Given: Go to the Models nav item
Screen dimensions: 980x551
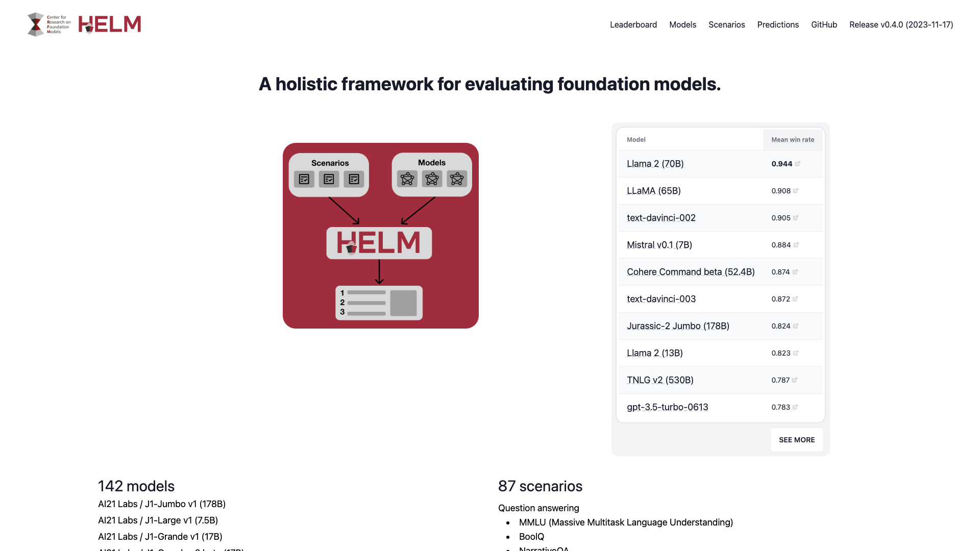Looking at the screenshot, I should click(x=682, y=24).
